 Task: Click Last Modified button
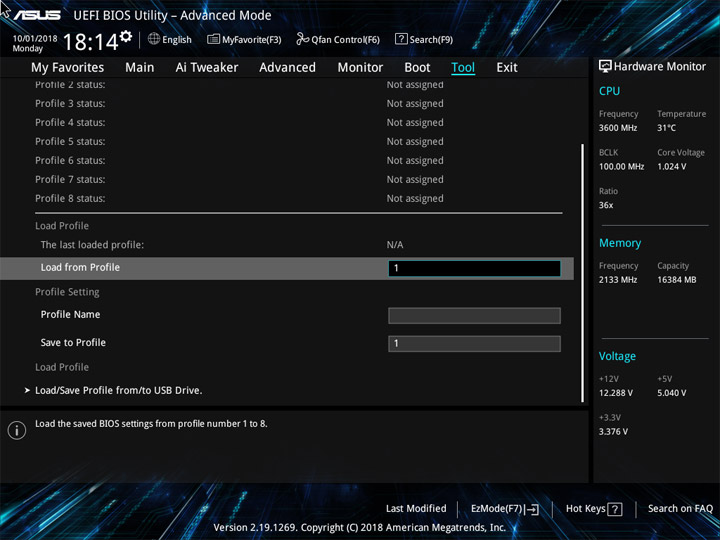click(x=416, y=509)
